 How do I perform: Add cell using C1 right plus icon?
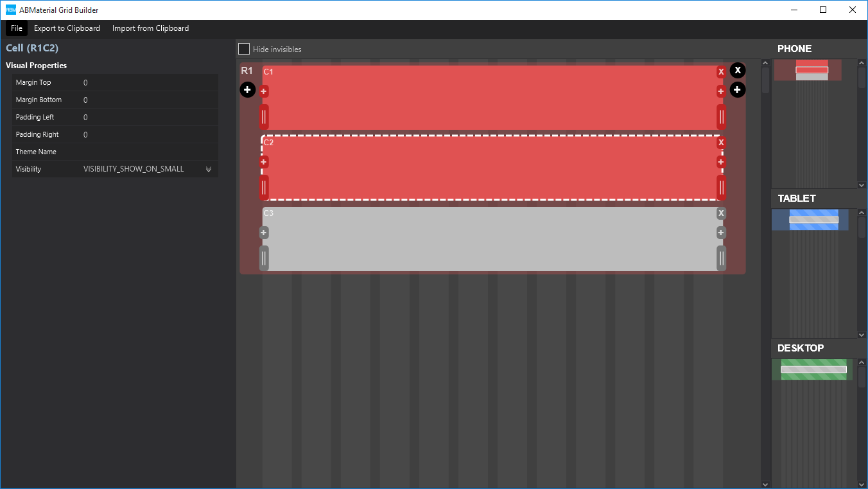(721, 91)
